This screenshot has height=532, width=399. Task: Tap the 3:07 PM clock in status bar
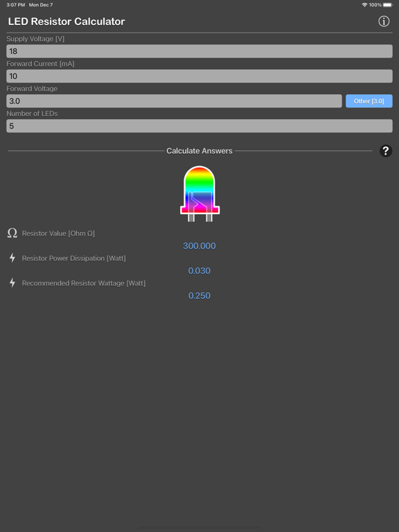pyautogui.click(x=16, y=5)
